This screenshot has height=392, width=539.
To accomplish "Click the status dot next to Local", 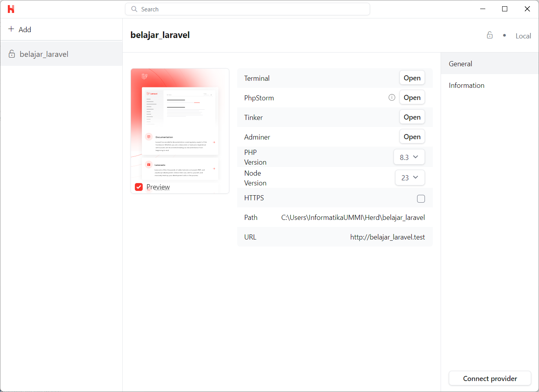I will (x=505, y=35).
